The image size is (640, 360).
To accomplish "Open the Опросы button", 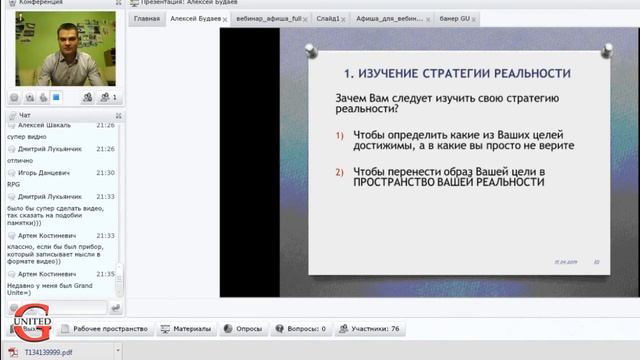I will (x=243, y=329).
